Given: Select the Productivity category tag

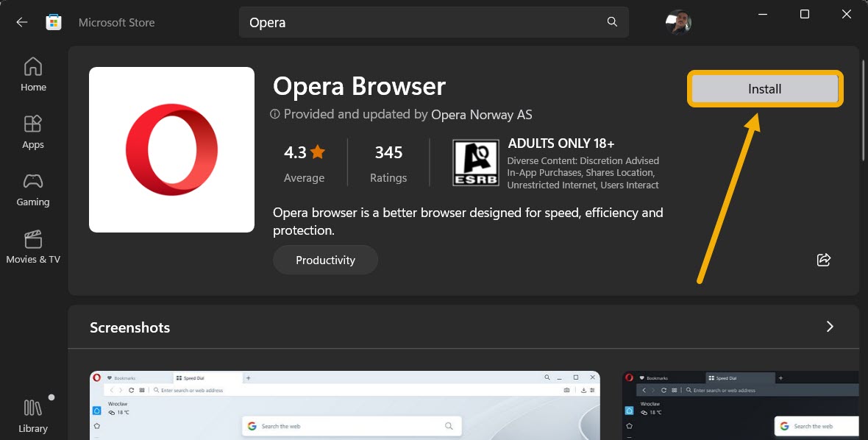Looking at the screenshot, I should click(325, 259).
